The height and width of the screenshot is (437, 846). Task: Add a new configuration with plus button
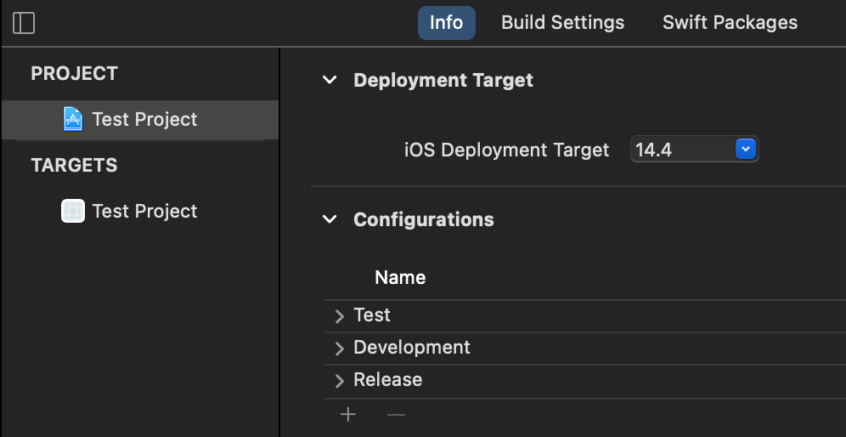pyautogui.click(x=348, y=414)
